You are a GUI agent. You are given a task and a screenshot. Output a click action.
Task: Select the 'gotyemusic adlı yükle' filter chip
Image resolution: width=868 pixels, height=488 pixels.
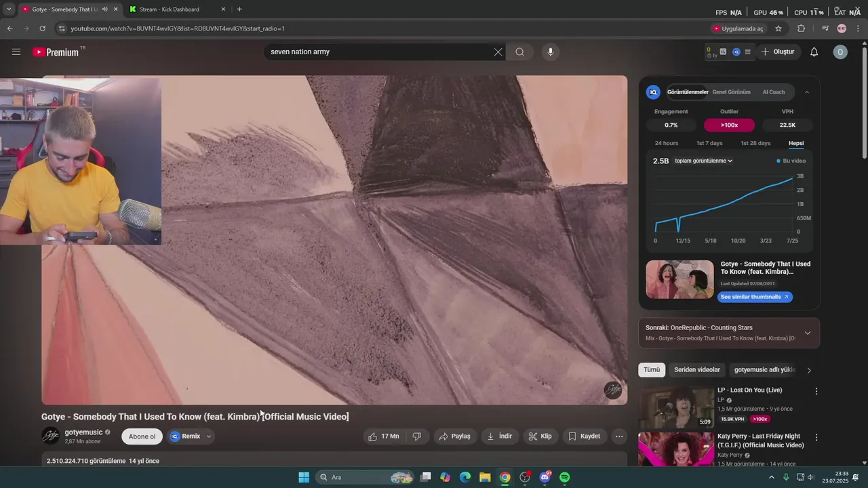[x=764, y=370]
